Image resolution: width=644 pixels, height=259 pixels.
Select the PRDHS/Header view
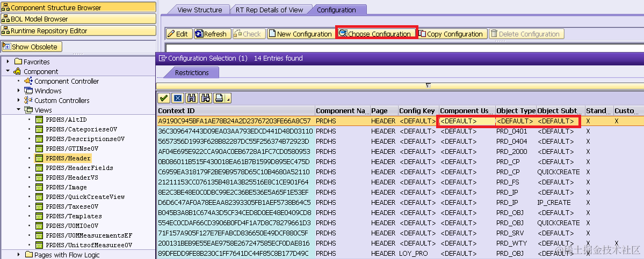[x=68, y=158]
